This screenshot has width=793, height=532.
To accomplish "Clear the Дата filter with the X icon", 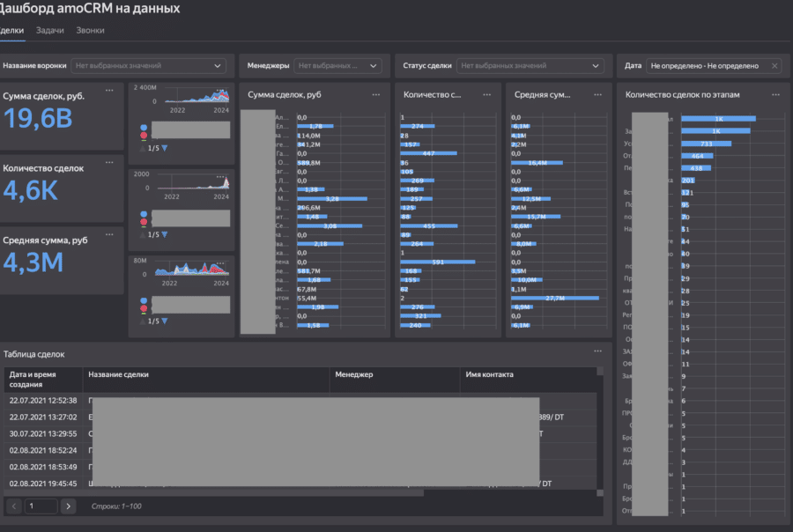I will (x=774, y=66).
